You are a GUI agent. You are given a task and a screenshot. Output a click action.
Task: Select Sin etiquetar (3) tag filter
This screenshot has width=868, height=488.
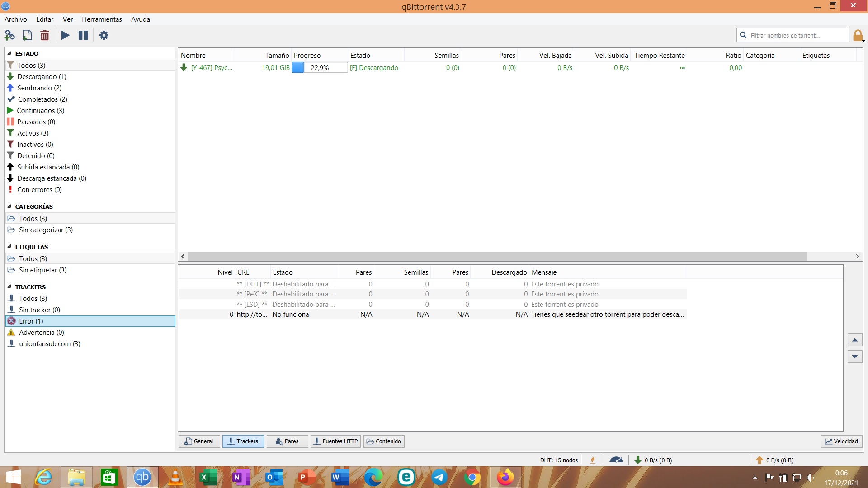coord(90,270)
